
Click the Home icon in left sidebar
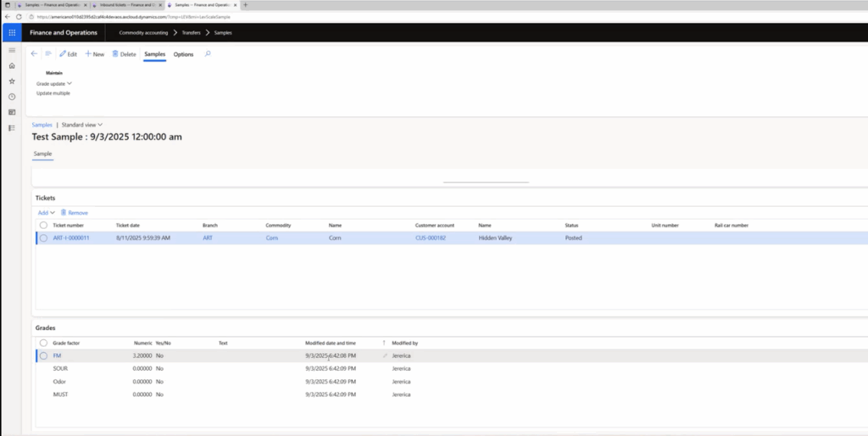click(12, 65)
